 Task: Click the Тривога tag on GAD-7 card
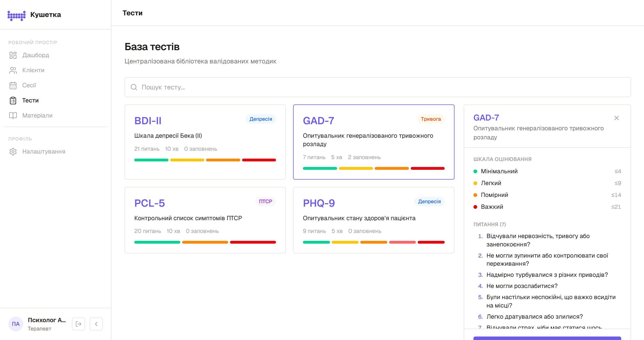(x=431, y=119)
